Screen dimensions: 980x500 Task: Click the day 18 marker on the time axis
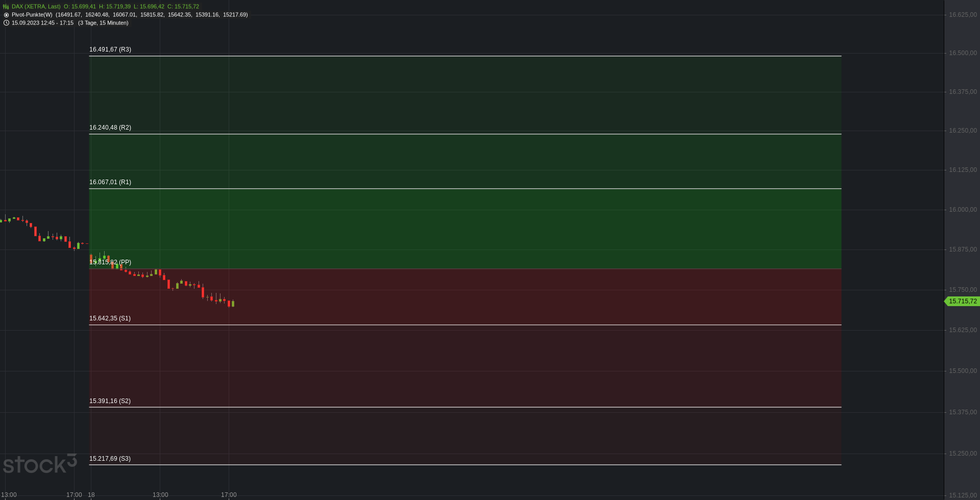[91, 495]
